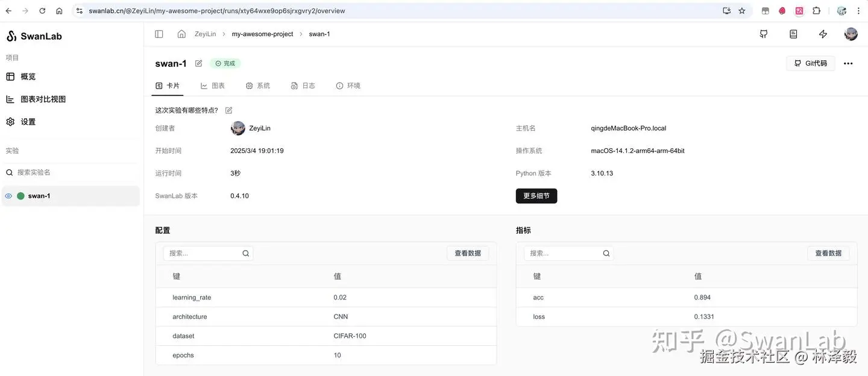
Task: Click the hostname qingdeMacBook-Pro.local
Action: click(629, 128)
